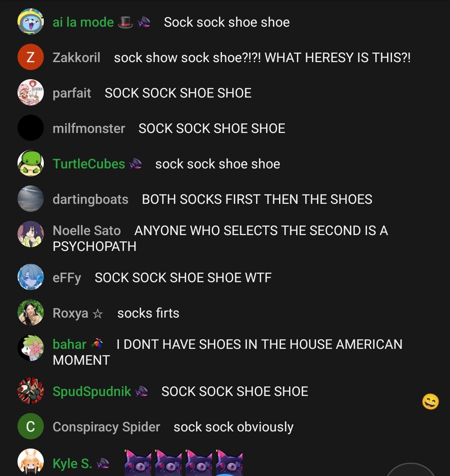
Task: Tap Conspiracy Spider's green C avatar
Action: click(x=30, y=426)
